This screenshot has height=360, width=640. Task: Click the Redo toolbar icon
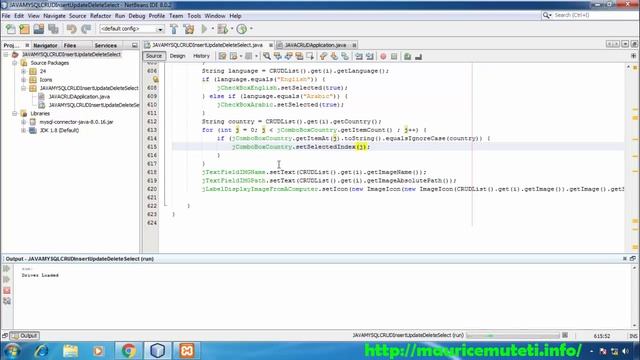86,29
